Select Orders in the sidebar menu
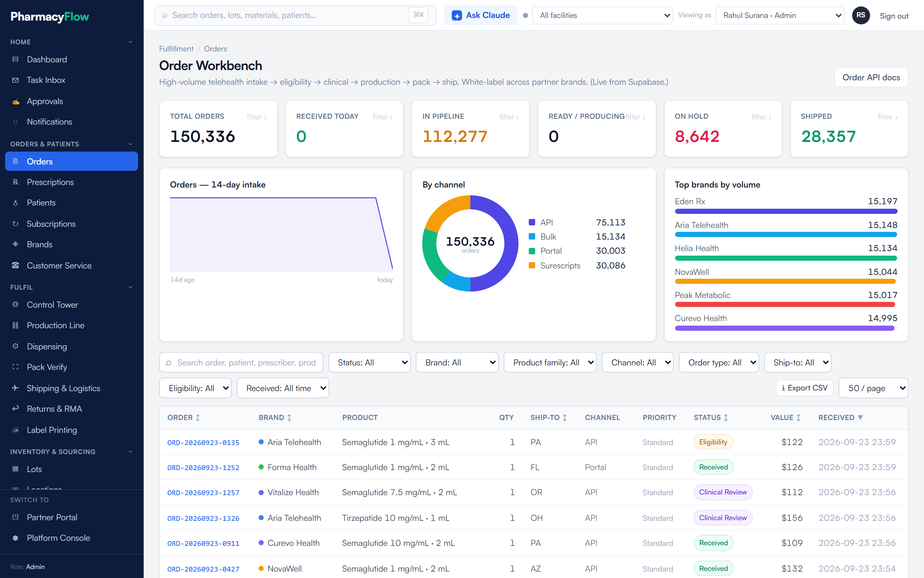The height and width of the screenshot is (578, 924). [x=72, y=161]
